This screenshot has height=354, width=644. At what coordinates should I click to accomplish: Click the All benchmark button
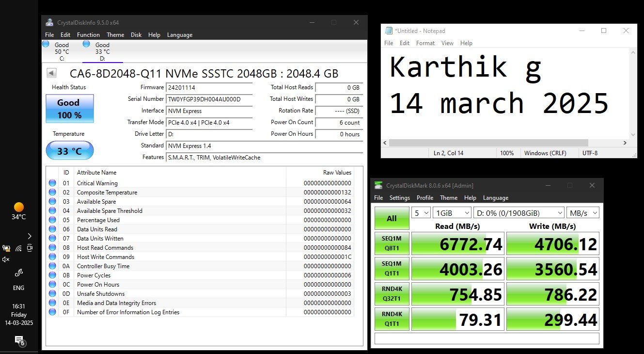[392, 219]
